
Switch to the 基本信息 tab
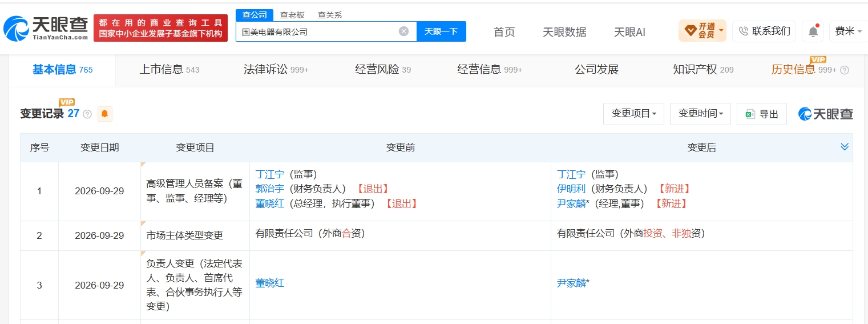click(x=62, y=70)
